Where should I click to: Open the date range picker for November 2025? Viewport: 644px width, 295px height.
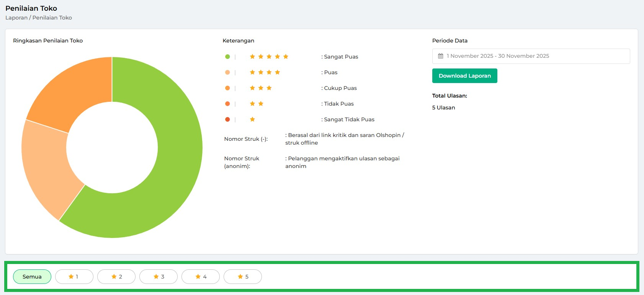click(x=531, y=56)
